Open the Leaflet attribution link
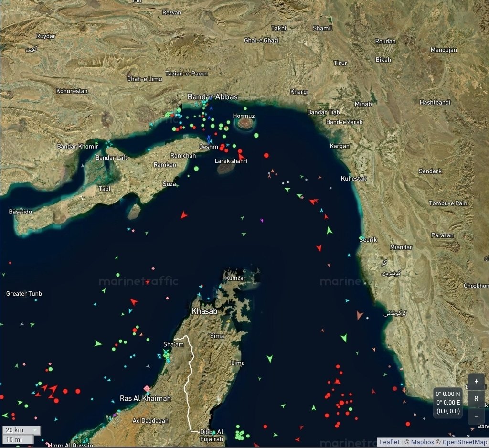Viewport: 489px width, 448px height. pos(389,442)
